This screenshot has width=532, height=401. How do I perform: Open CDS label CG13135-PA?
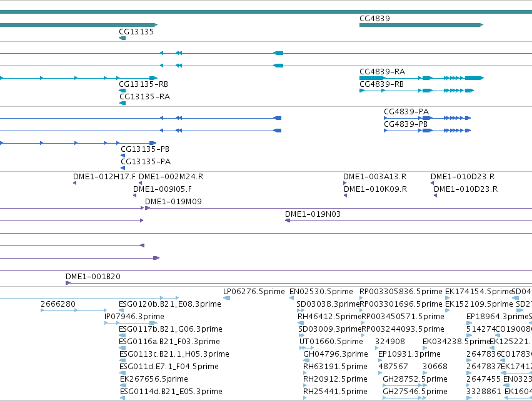(x=146, y=162)
